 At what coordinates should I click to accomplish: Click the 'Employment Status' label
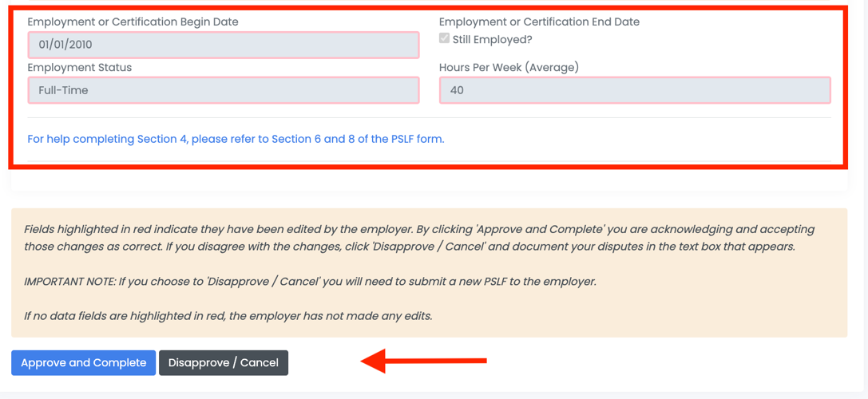80,68
